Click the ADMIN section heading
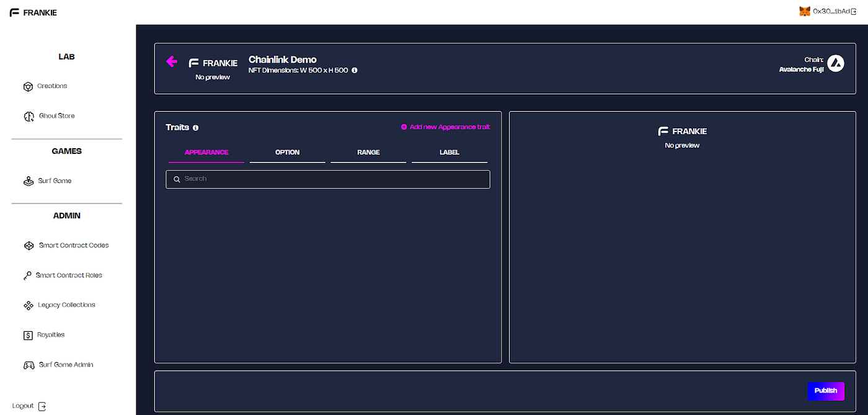Viewport: 868px width, 415px height. (66, 216)
